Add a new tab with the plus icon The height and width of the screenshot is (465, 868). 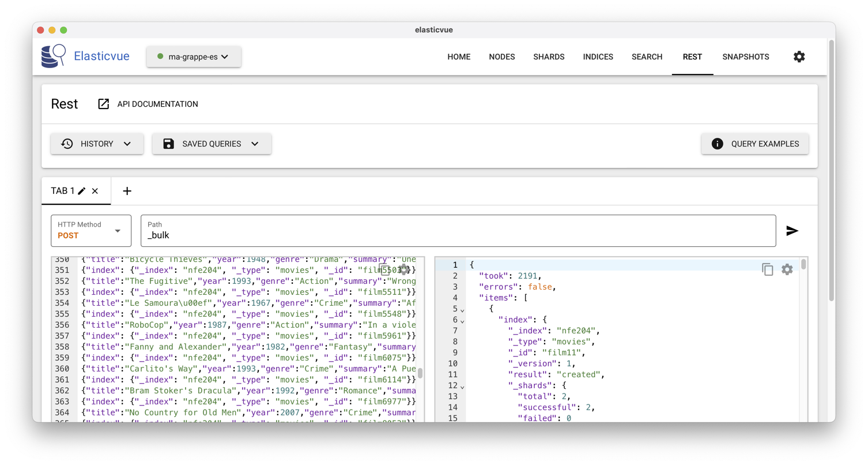pos(127,191)
